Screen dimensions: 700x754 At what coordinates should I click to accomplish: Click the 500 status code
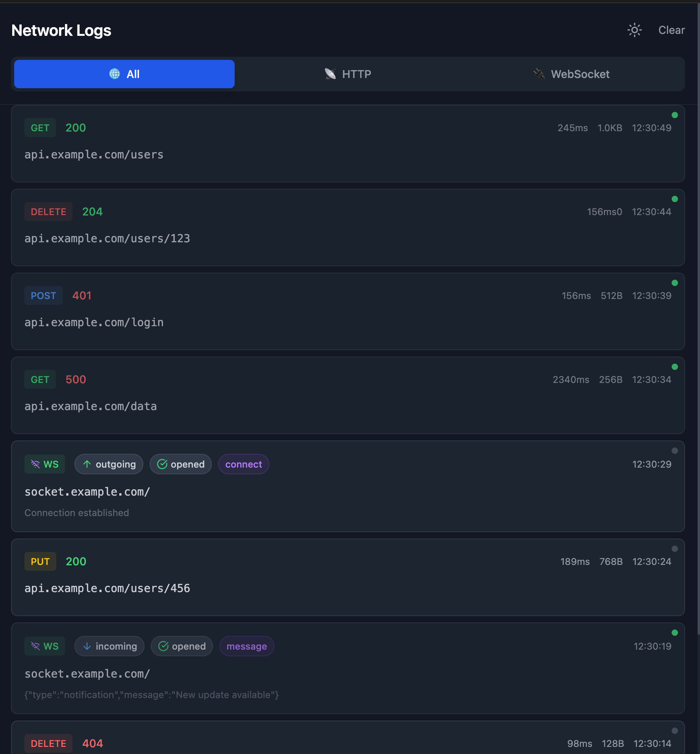click(76, 380)
